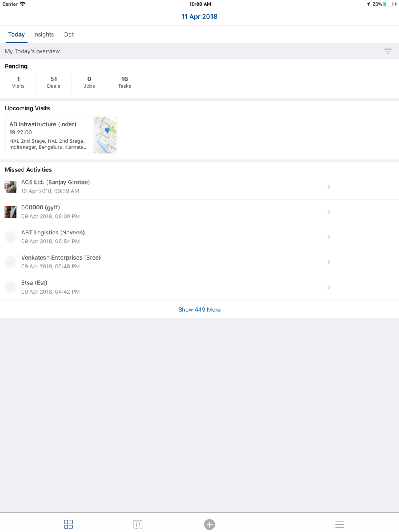Open the map icon in bottom bar

tap(138, 524)
